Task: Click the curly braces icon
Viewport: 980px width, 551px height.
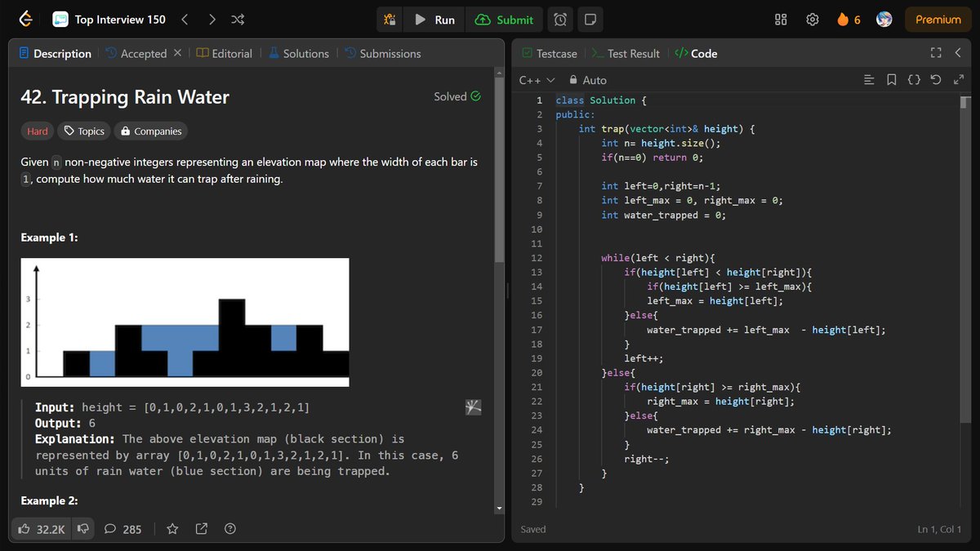Action: 914,80
